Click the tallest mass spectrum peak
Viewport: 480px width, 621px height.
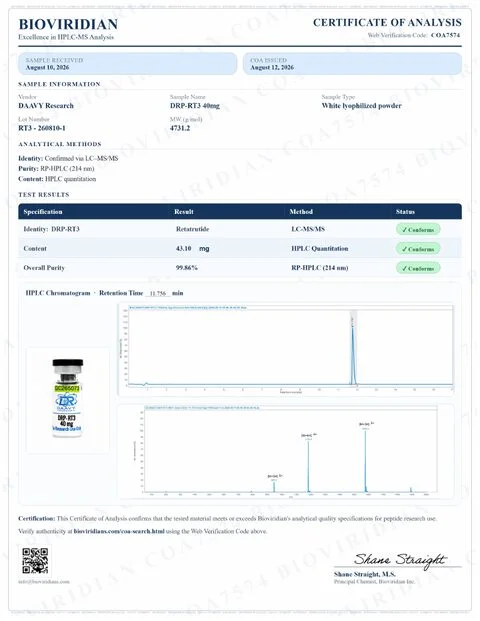pos(365,459)
